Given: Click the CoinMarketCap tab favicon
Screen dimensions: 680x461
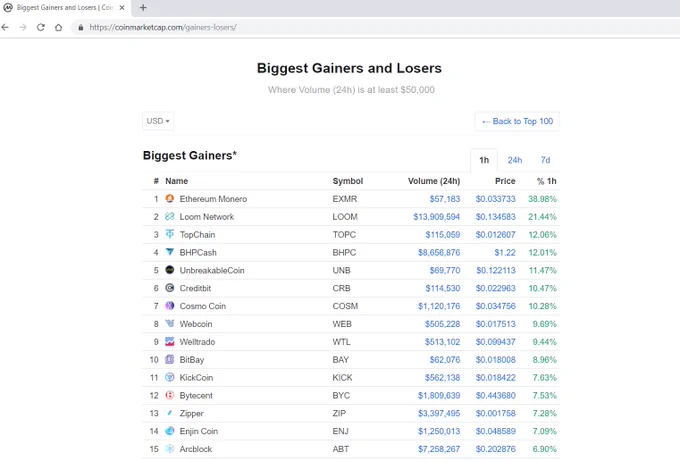Looking at the screenshot, I should click(x=8, y=7).
